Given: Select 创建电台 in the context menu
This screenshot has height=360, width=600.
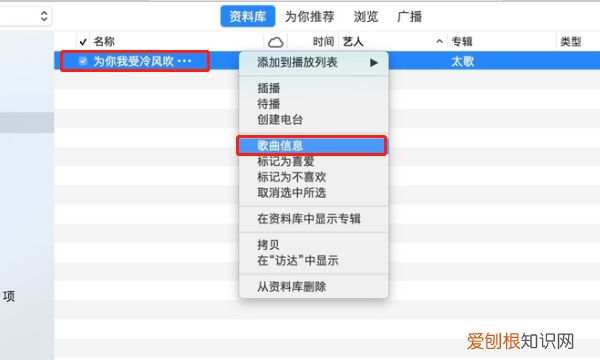Looking at the screenshot, I should pyautogui.click(x=280, y=120).
